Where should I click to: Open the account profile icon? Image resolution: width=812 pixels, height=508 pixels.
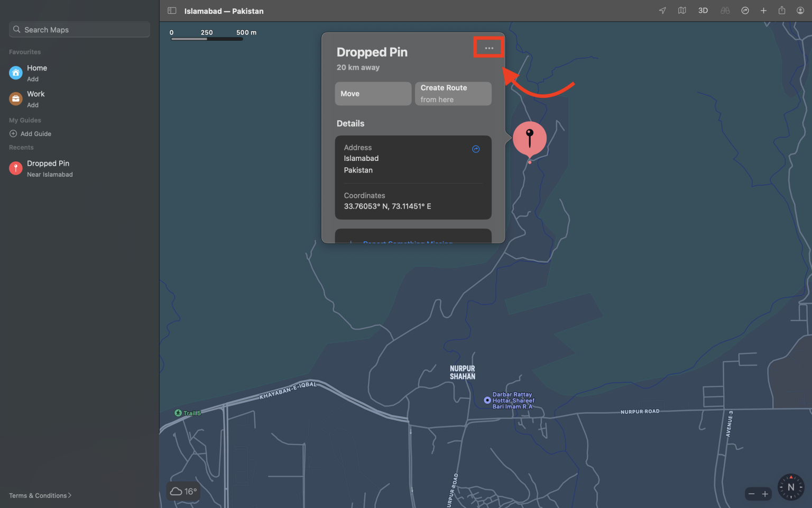coord(800,10)
